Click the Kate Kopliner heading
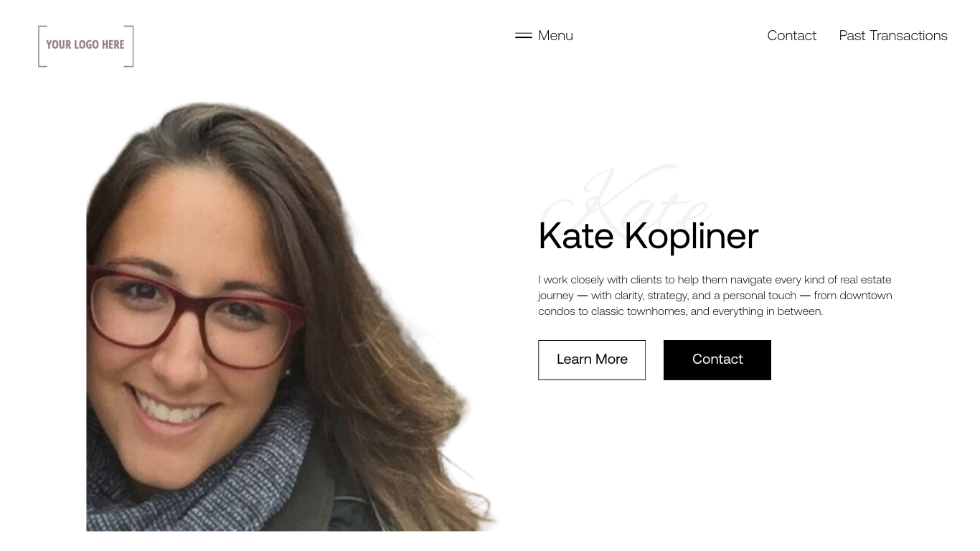This screenshot has width=980, height=551. click(648, 236)
